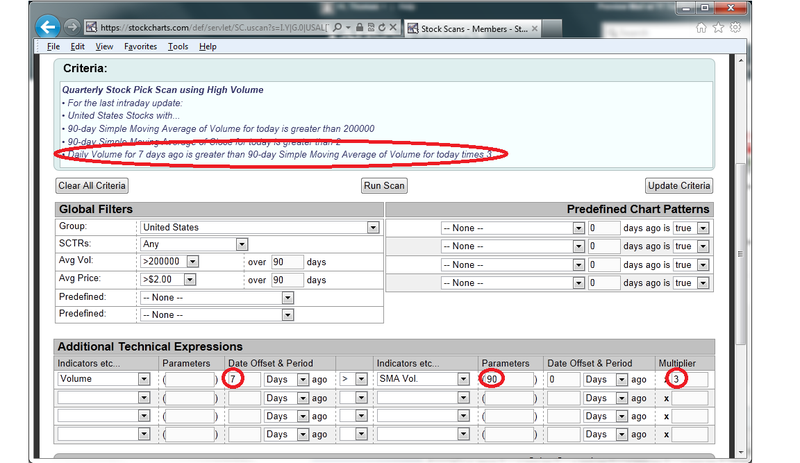Click the search magnifier in address bar
Screen dimensions: 800x463
point(337,28)
